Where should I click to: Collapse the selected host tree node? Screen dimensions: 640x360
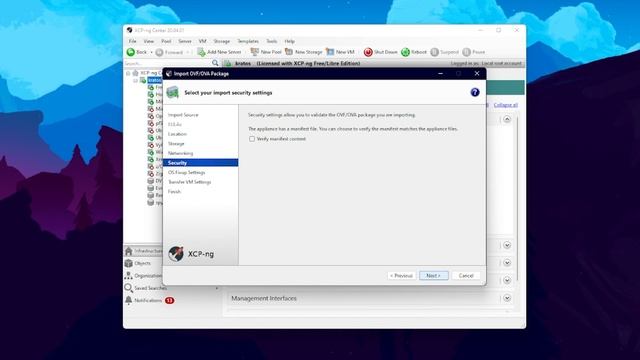136,80
